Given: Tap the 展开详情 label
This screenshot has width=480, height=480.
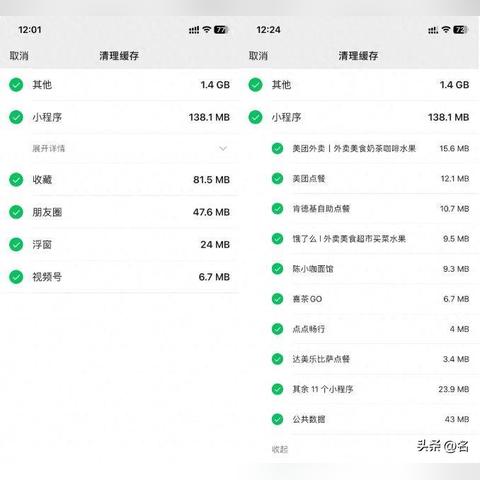Looking at the screenshot, I should [49, 148].
